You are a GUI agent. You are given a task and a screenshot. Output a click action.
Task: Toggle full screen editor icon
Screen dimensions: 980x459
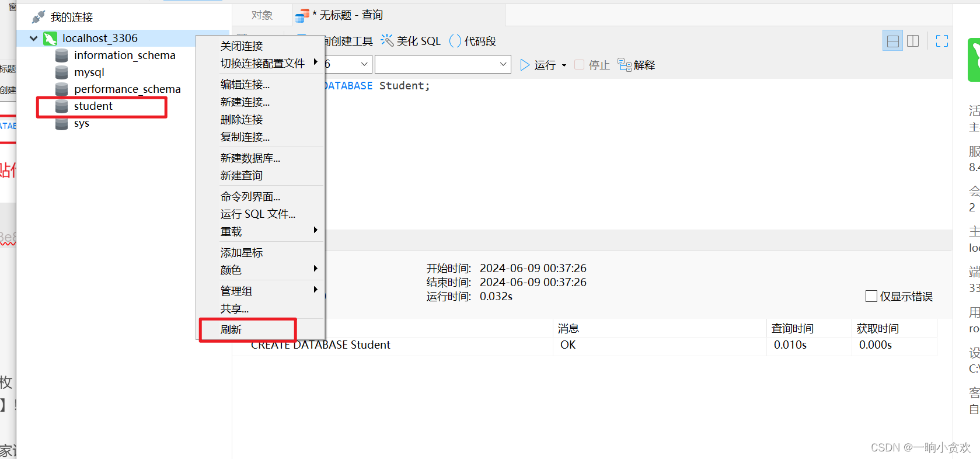[942, 41]
